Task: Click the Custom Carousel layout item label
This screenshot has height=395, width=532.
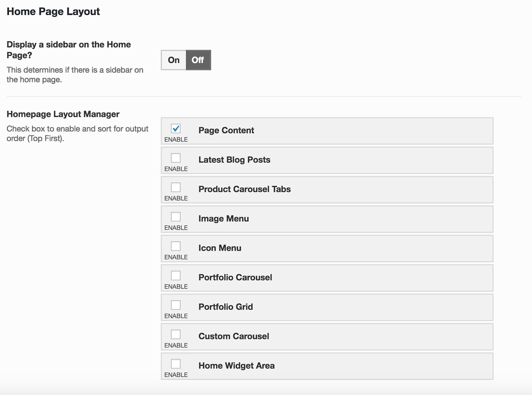Action: pos(234,336)
